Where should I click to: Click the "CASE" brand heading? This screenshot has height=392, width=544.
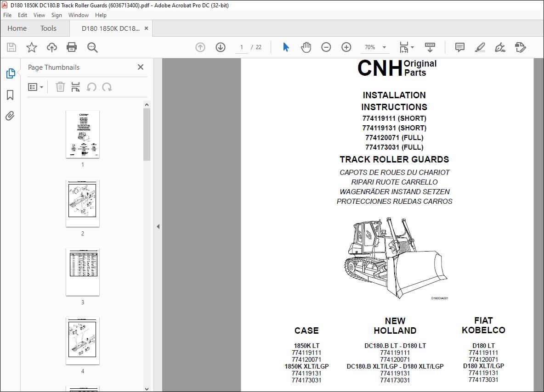coord(306,330)
